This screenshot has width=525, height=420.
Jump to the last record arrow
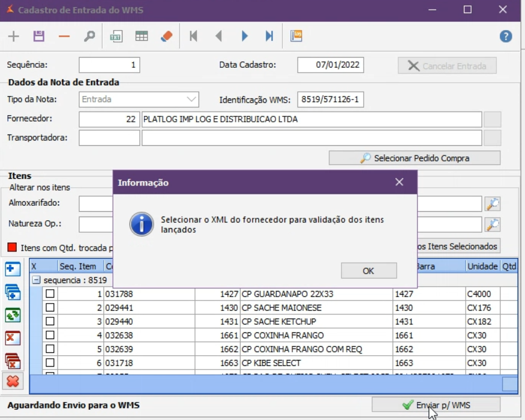269,37
